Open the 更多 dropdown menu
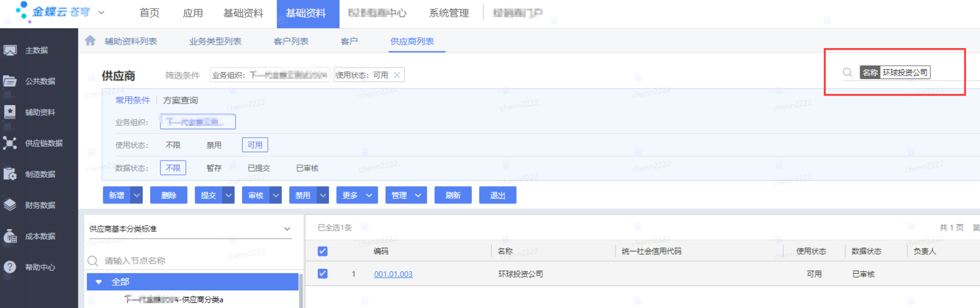Viewport: 980px width, 308px height. pyautogui.click(x=357, y=195)
